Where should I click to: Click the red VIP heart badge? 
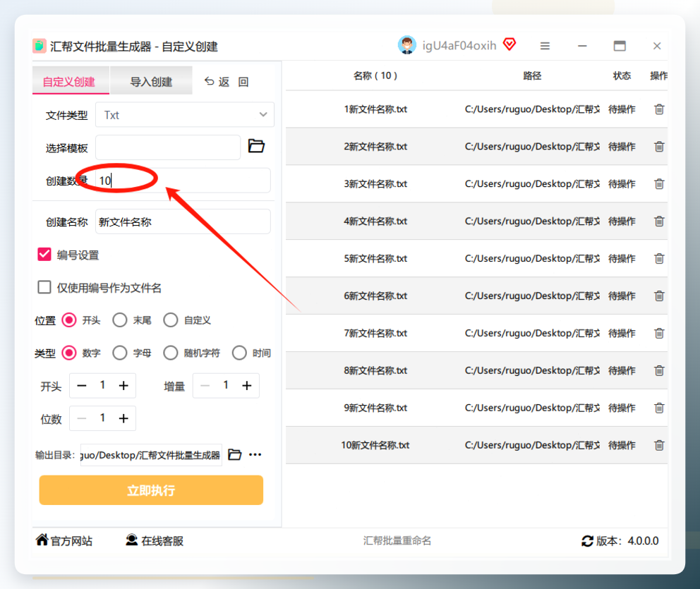coord(509,44)
